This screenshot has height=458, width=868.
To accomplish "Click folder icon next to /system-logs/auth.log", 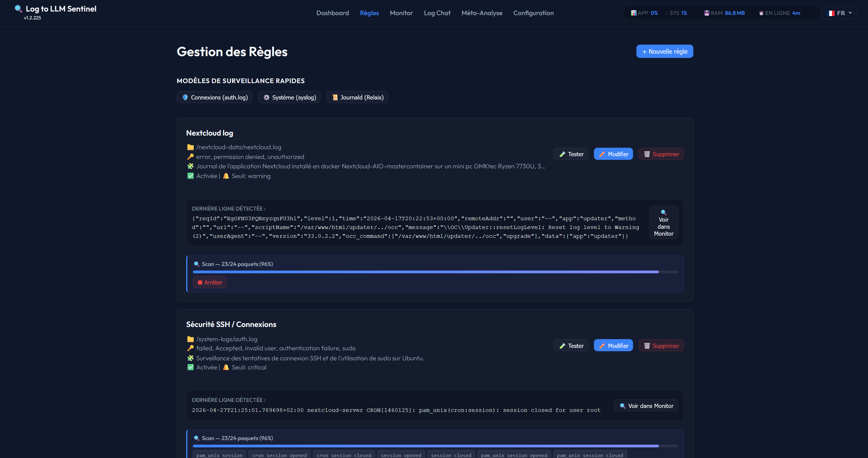I will (x=190, y=339).
